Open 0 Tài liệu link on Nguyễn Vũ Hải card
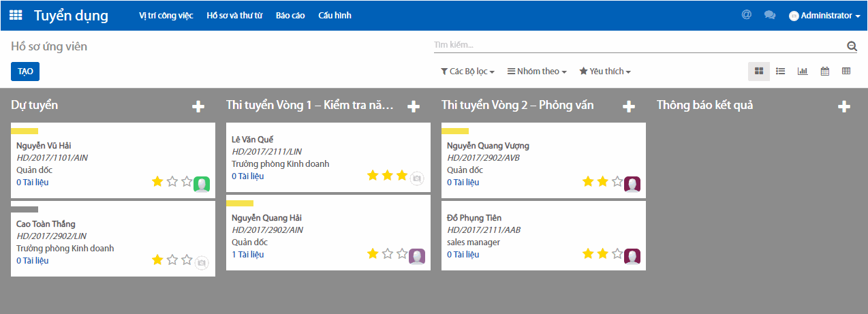The height and width of the screenshot is (314, 868). [32, 183]
